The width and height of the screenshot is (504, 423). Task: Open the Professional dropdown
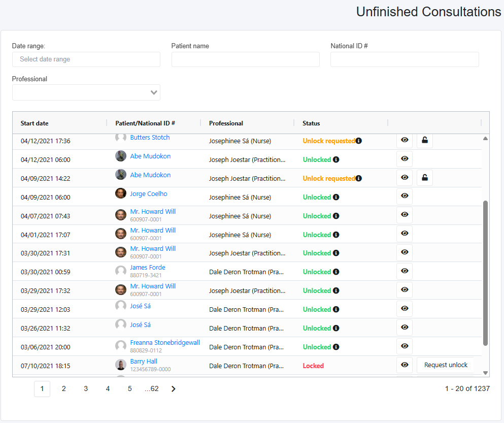point(86,92)
